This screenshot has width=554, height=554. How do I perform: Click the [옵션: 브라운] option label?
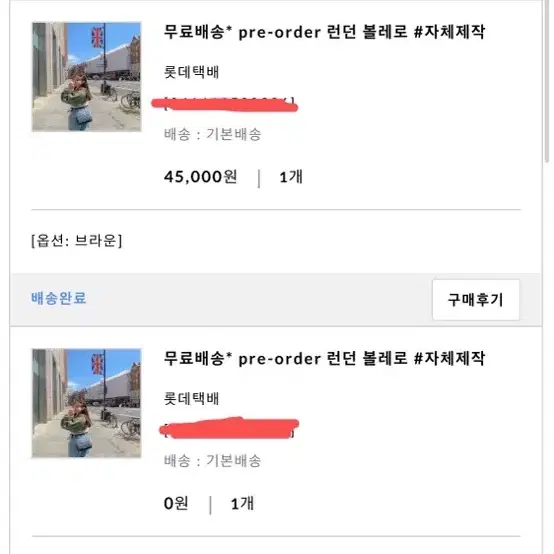(x=77, y=241)
